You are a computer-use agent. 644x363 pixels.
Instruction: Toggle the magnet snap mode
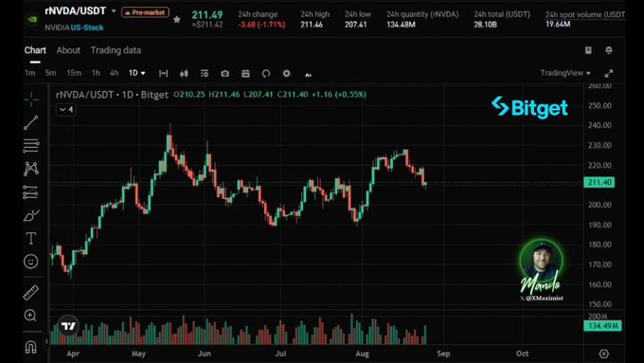click(x=31, y=348)
